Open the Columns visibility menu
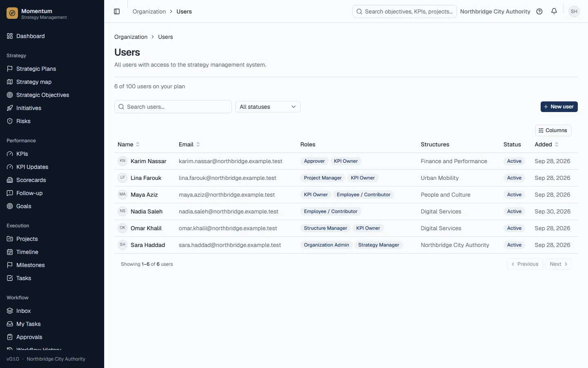Image resolution: width=588 pixels, height=368 pixels. coord(553,130)
